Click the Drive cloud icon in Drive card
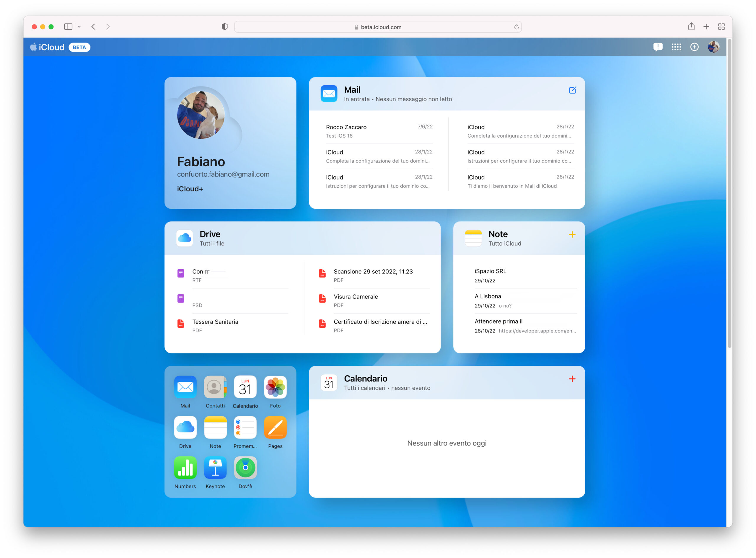This screenshot has height=558, width=756. click(x=185, y=238)
